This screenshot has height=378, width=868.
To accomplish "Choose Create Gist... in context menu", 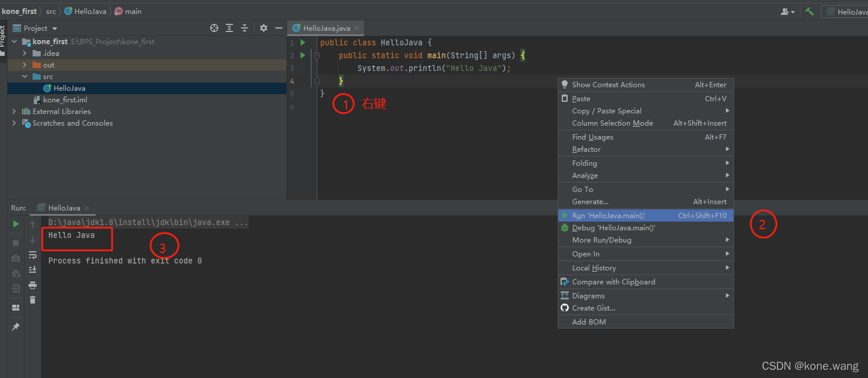I will click(646, 308).
